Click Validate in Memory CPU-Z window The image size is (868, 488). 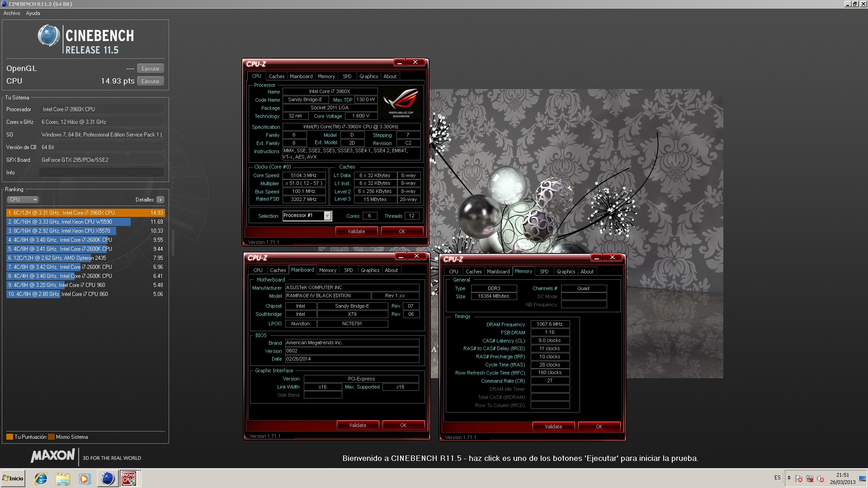coord(553,427)
